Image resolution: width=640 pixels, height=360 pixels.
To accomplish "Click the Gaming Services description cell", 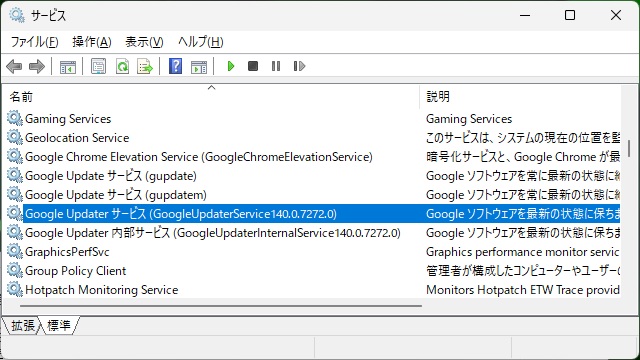I will [x=469, y=119].
